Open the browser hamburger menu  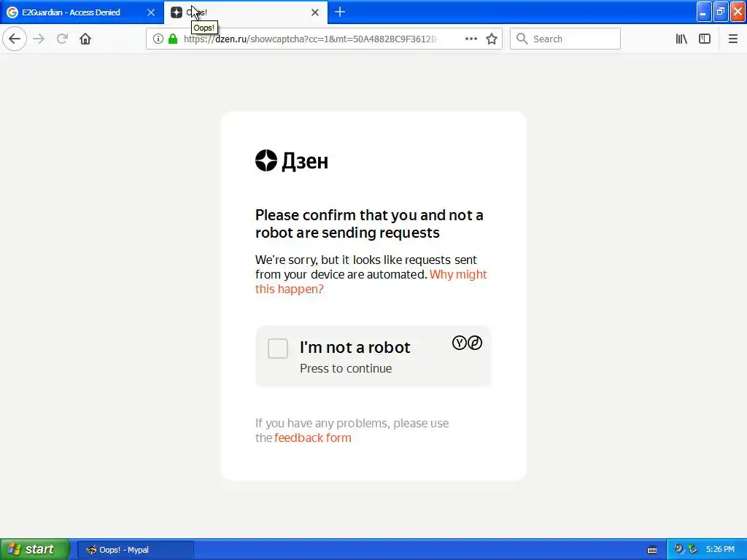click(x=732, y=39)
